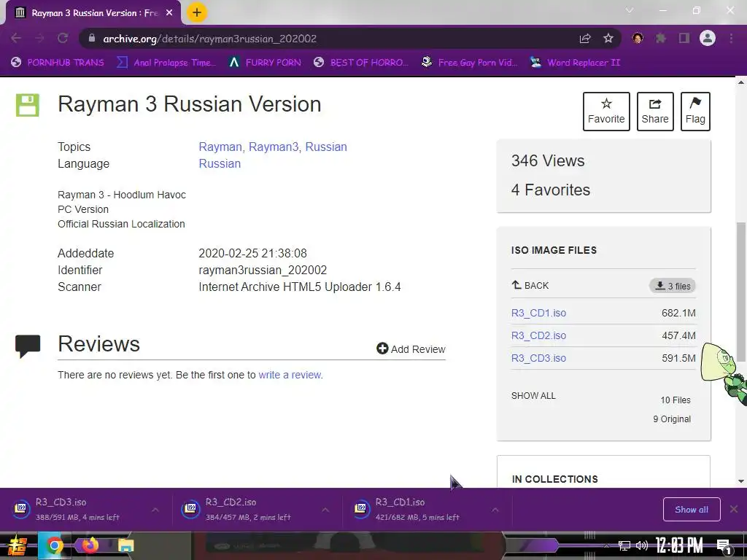Download R3_CD1.iso from file list
The image size is (747, 560).
click(x=539, y=313)
